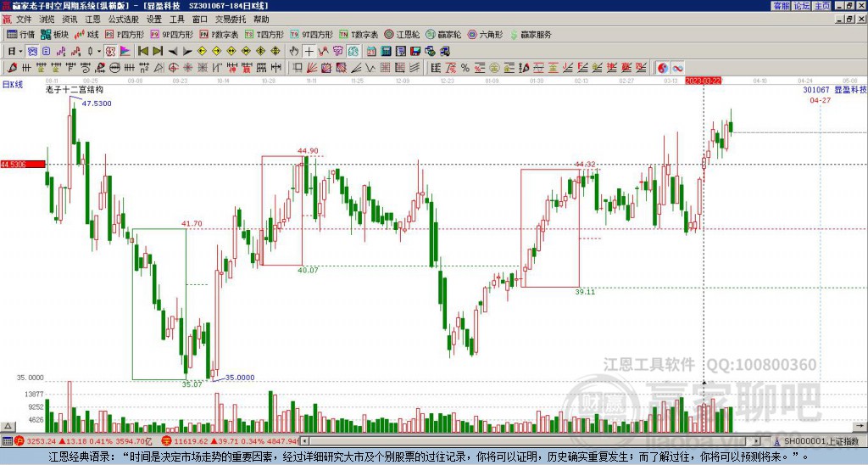Expand volume panel with triangle button

pos(8,426)
